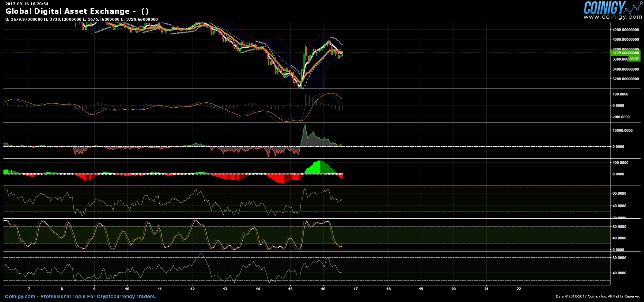Click the OHLC values line under the title

[82, 19]
